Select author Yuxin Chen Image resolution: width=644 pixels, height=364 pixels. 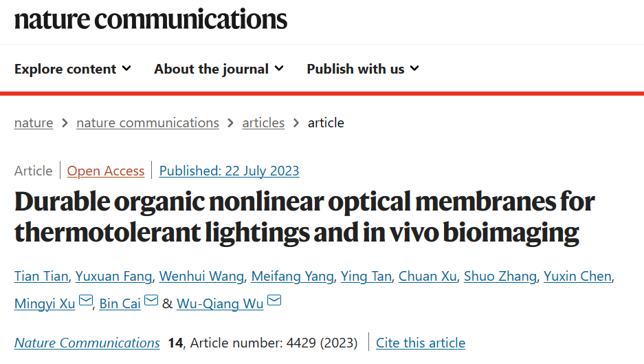pyautogui.click(x=577, y=277)
